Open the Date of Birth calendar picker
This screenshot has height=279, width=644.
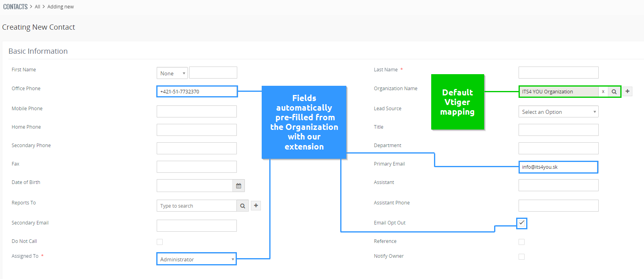[238, 186]
